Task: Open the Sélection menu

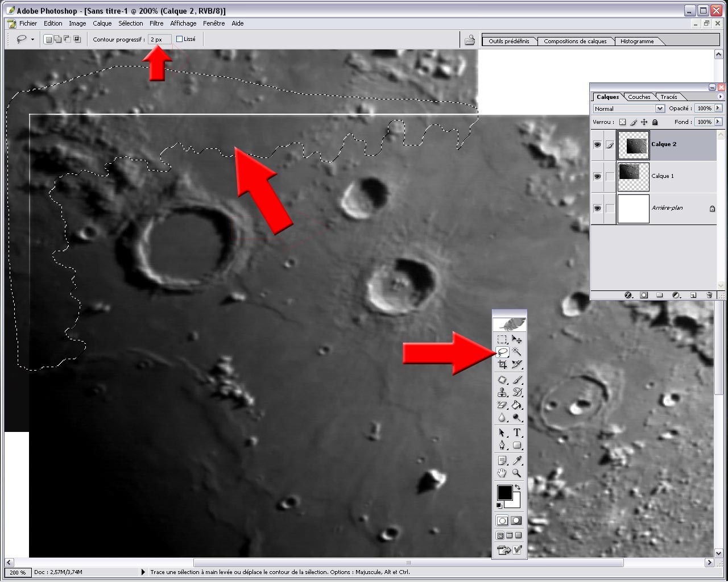Action: [131, 23]
